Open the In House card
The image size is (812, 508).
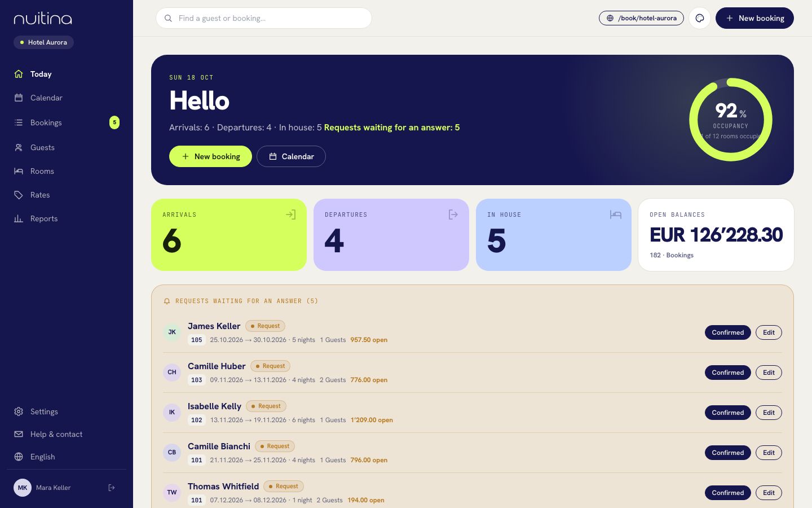click(554, 235)
